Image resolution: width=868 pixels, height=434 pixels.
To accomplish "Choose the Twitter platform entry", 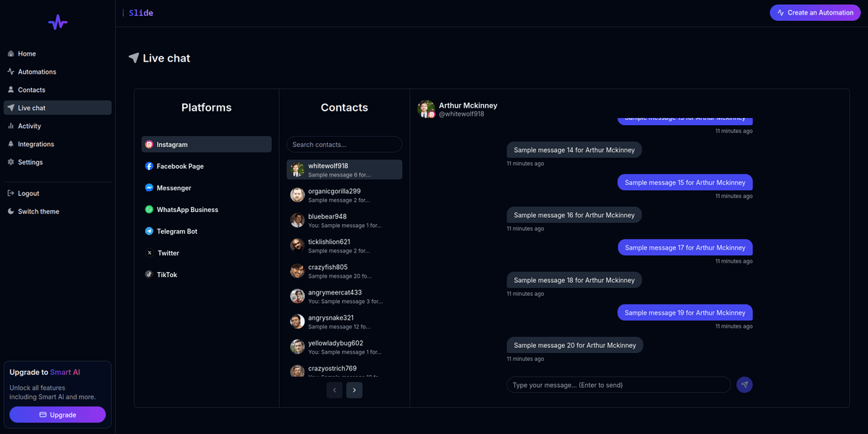I will [x=168, y=253].
